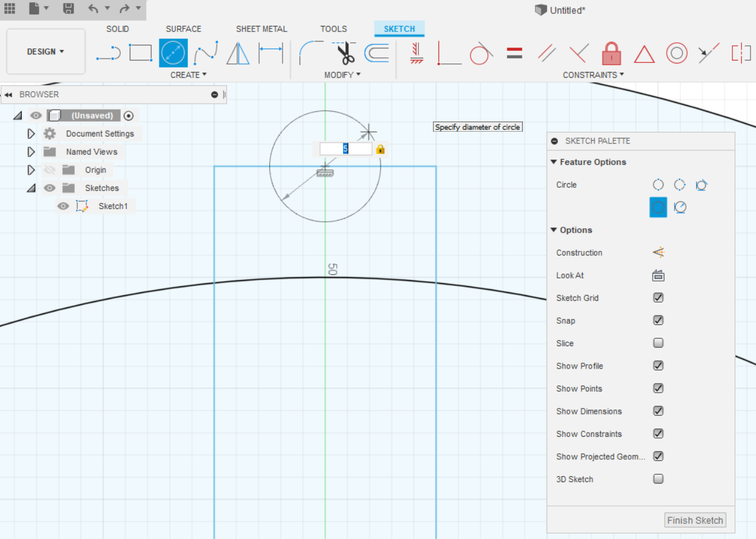
Task: Open the CONSTRAINTS dropdown menu
Action: [594, 75]
